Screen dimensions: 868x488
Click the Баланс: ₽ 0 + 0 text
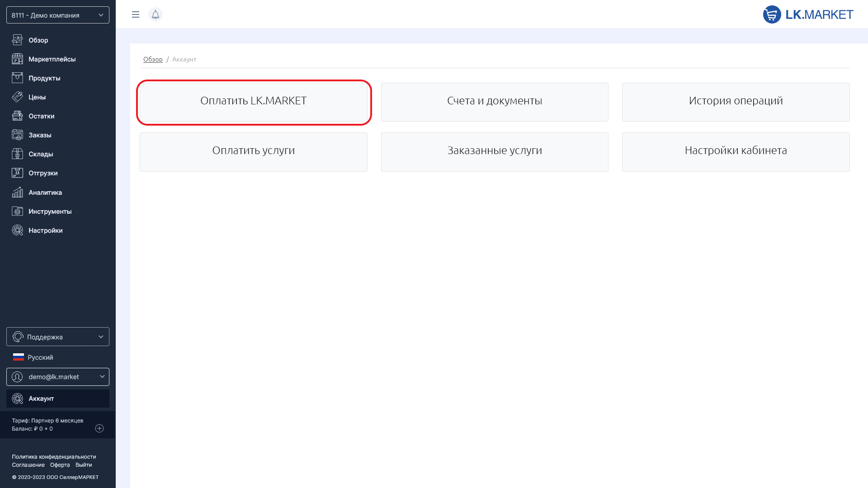click(32, 429)
